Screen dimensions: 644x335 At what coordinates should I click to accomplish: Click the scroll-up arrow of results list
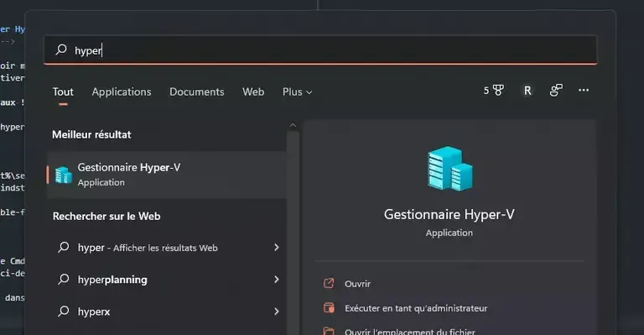coord(293,125)
